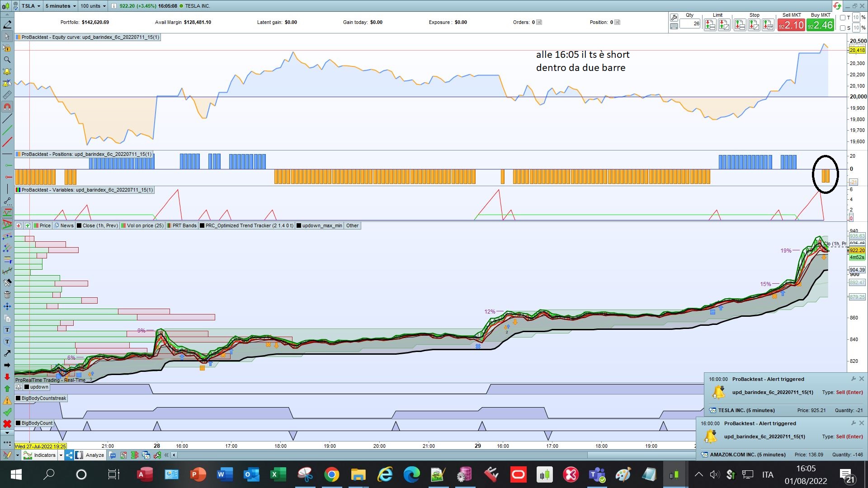Select the Vol on price (25) tab

142,225
